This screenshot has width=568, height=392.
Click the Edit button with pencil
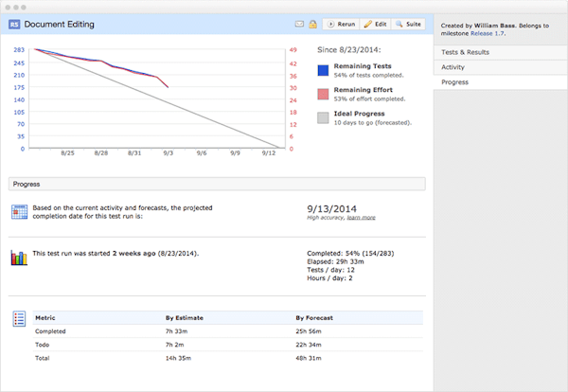tap(376, 24)
